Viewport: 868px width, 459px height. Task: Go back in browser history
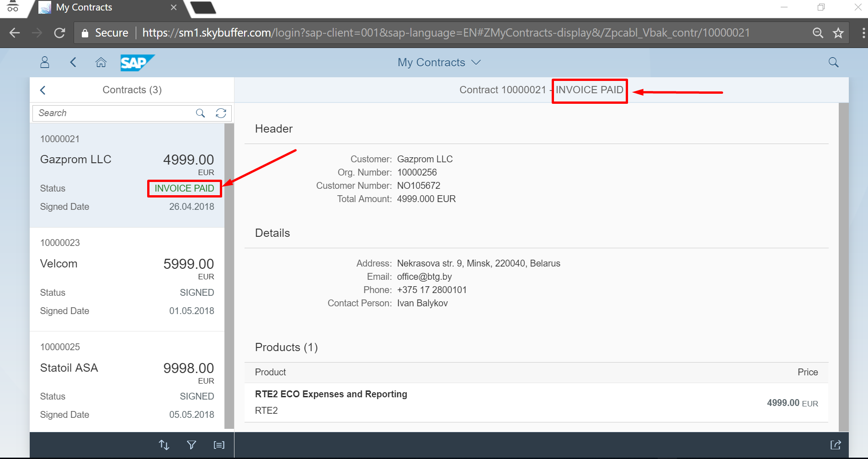[x=15, y=33]
